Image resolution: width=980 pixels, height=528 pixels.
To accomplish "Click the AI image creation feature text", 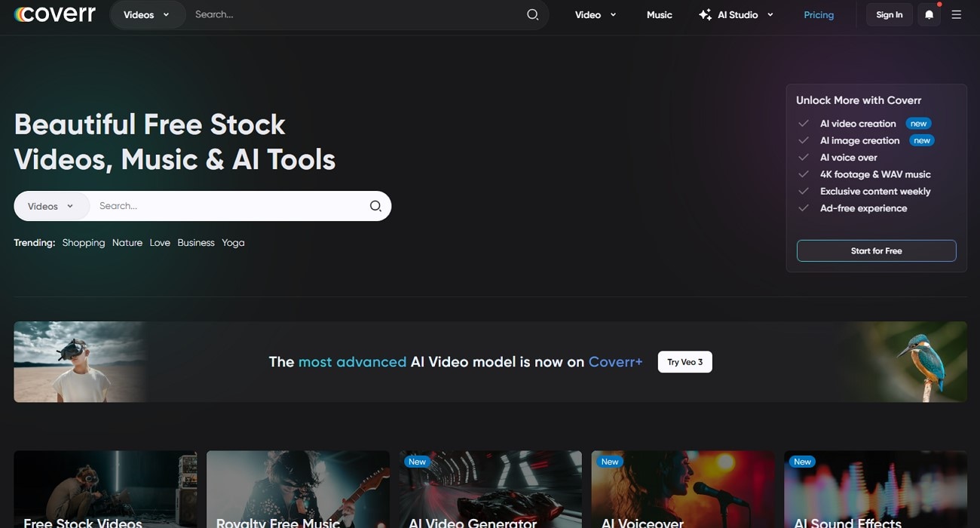I will [x=859, y=140].
